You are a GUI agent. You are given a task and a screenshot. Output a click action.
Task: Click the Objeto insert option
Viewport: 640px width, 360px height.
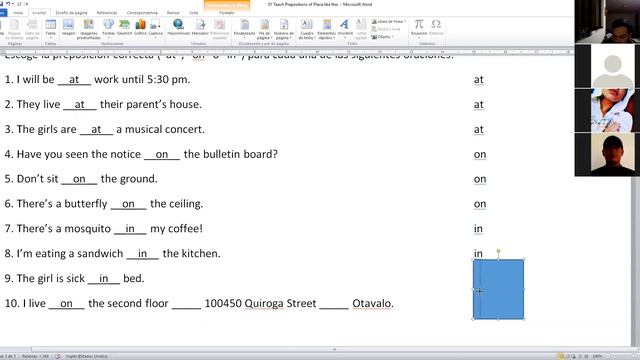(381, 37)
